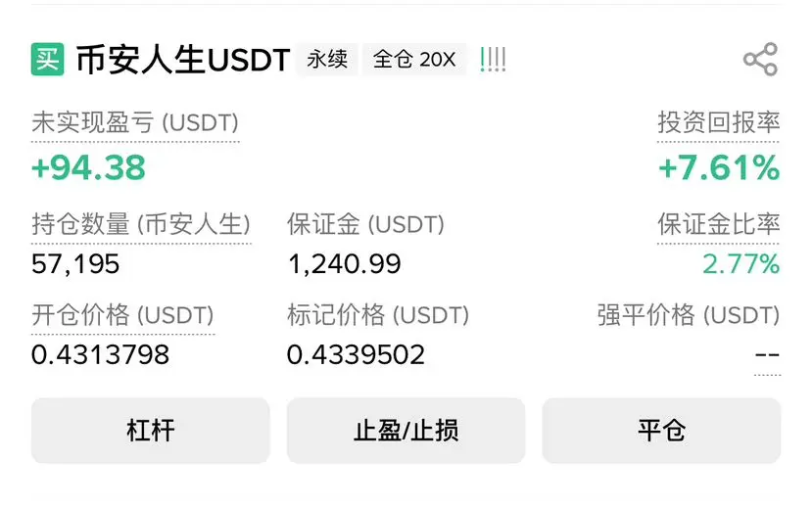Tap the 持仓数量 (币安人生) label
The height and width of the screenshot is (507, 812).
141,224
